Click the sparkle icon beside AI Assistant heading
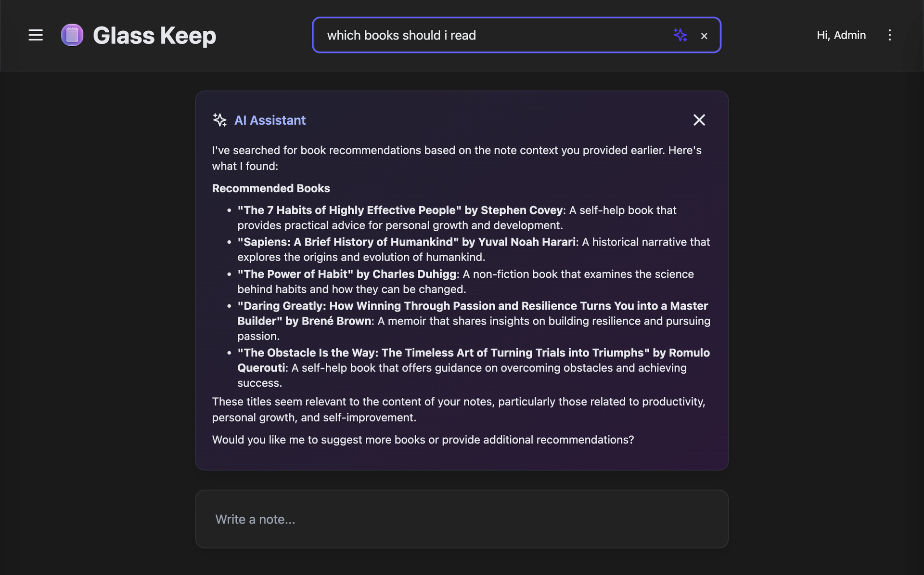This screenshot has width=924, height=575. coord(220,120)
